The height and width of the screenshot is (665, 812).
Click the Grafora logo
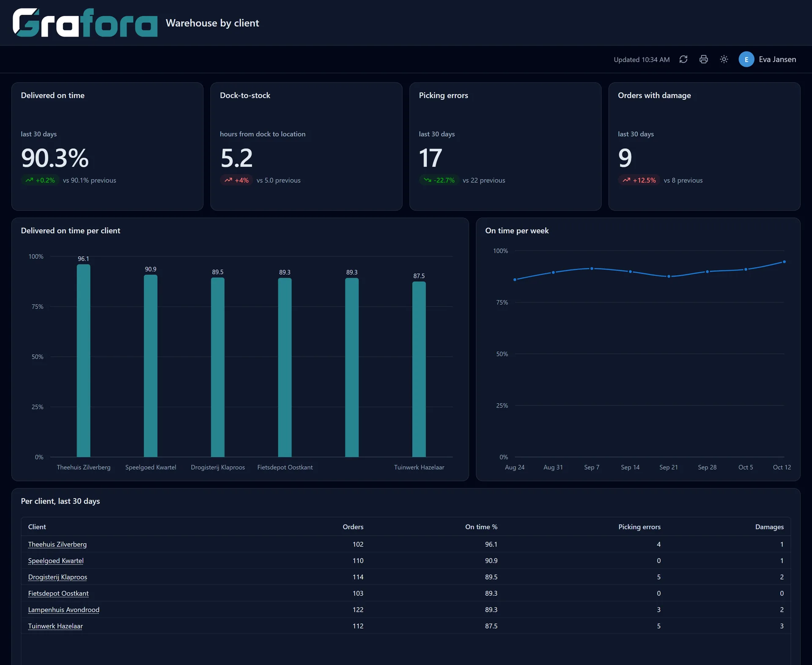85,23
